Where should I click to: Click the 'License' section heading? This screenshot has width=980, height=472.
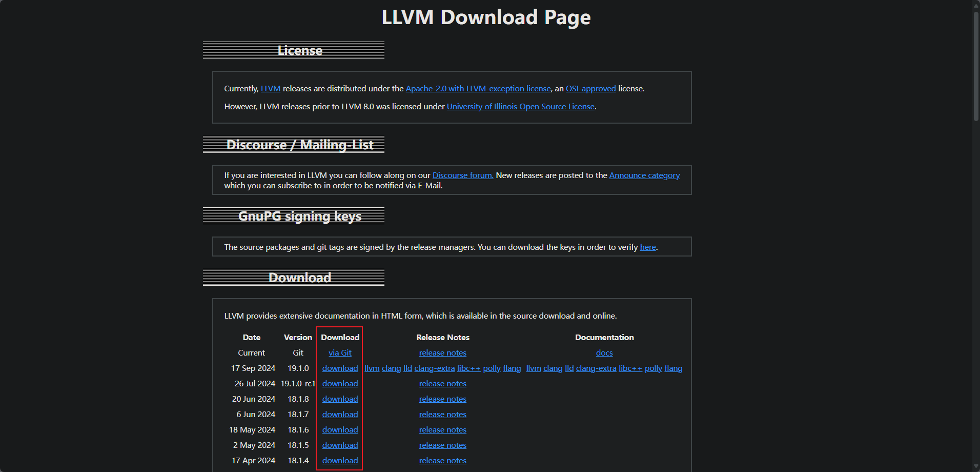pyautogui.click(x=300, y=50)
